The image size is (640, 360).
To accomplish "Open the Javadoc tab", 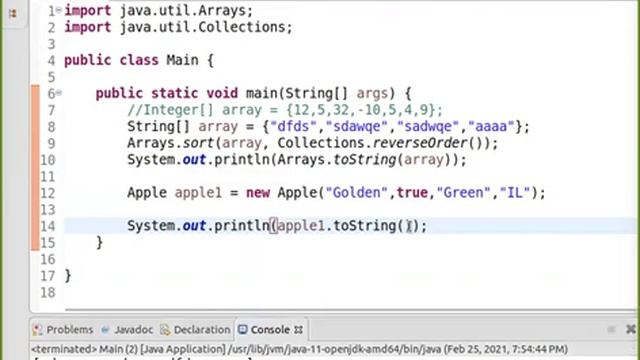I will (x=127, y=330).
